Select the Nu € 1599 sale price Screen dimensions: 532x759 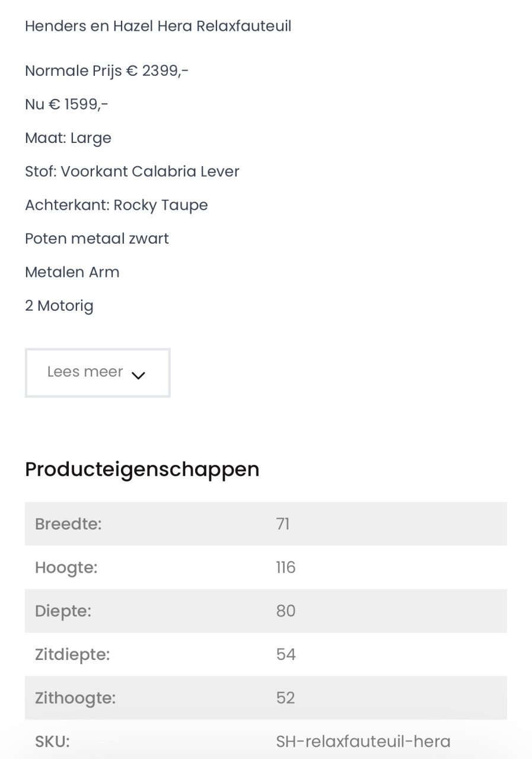click(x=66, y=104)
